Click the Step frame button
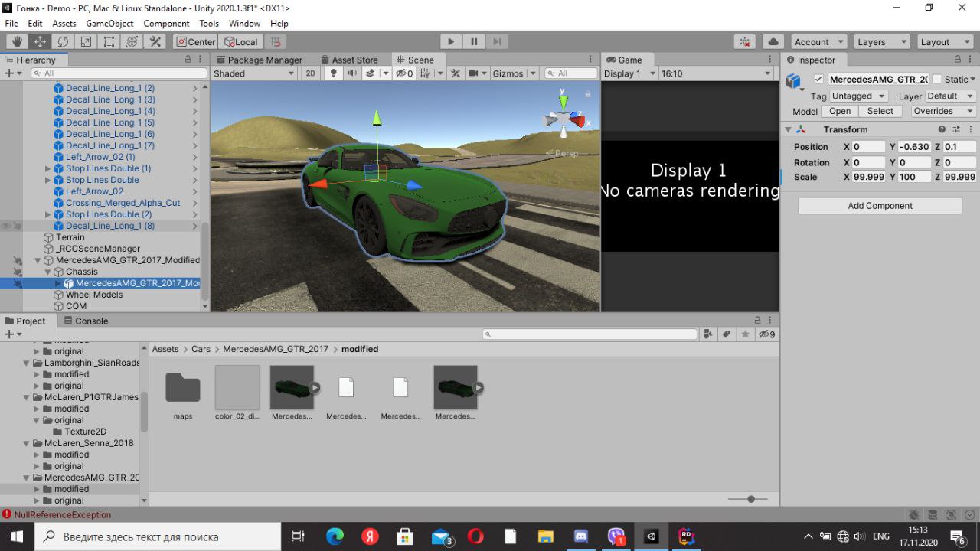This screenshot has height=551, width=980. point(497,42)
